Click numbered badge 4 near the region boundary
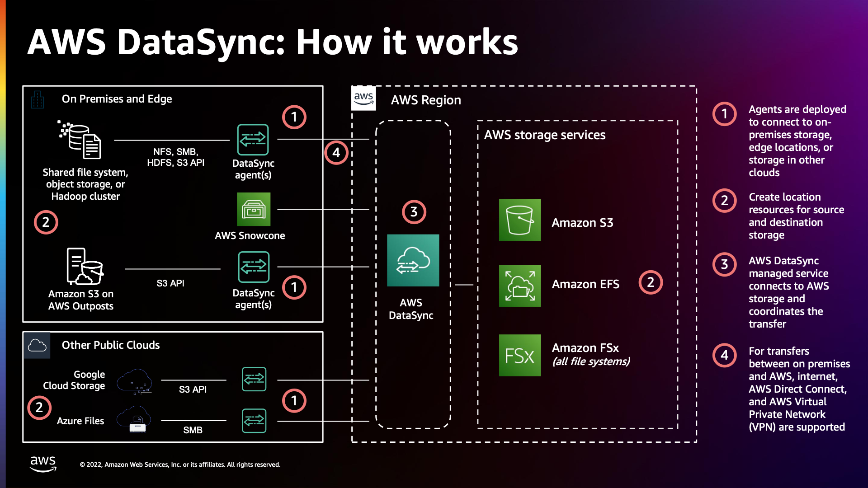868x488 pixels. [336, 153]
